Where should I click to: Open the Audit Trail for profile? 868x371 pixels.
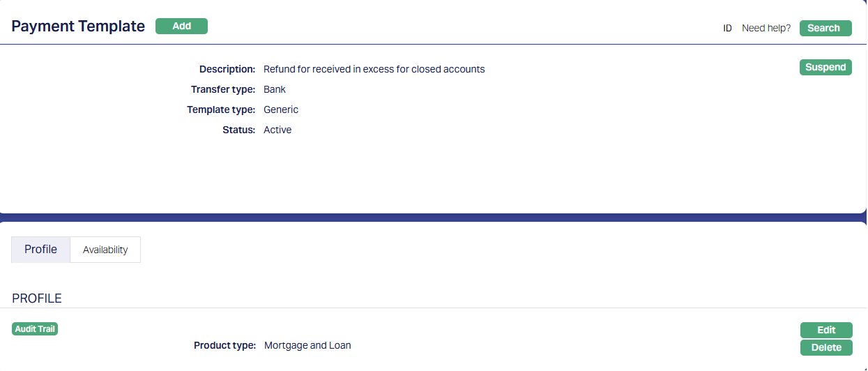click(35, 329)
